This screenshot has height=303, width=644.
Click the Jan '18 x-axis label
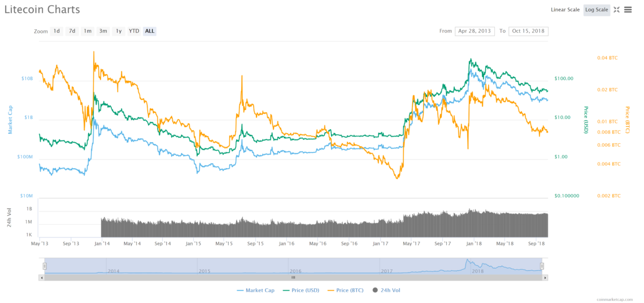coord(473,244)
